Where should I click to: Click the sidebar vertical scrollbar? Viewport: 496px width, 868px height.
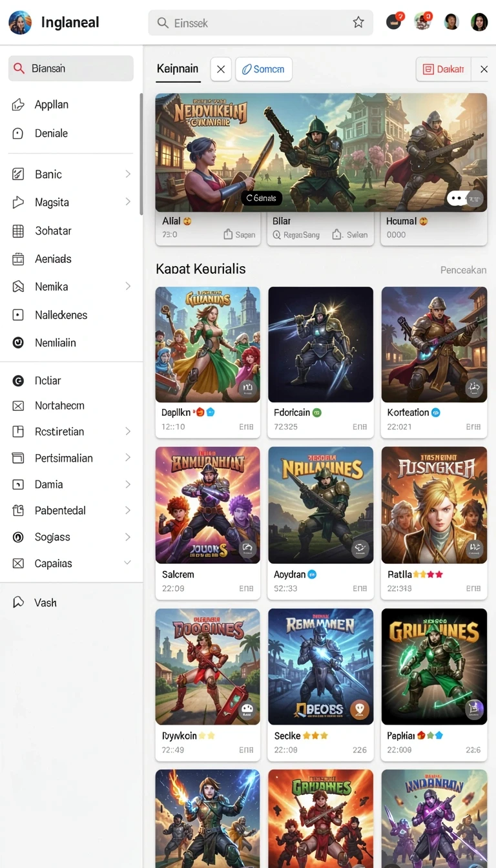tap(141, 154)
